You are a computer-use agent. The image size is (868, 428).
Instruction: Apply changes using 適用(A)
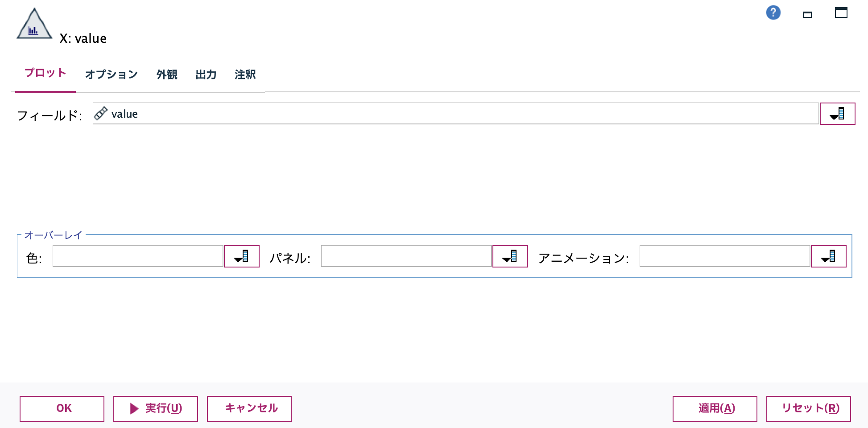point(715,408)
